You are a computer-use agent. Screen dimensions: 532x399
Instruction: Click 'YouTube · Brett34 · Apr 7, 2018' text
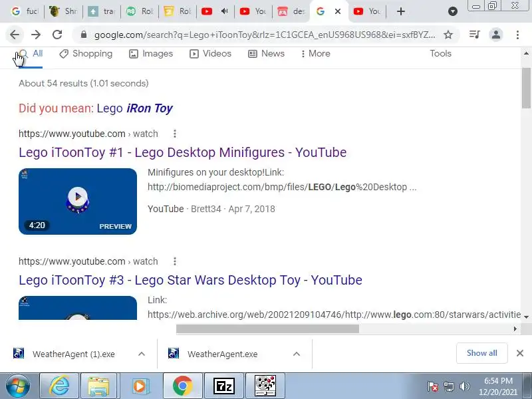click(x=211, y=209)
